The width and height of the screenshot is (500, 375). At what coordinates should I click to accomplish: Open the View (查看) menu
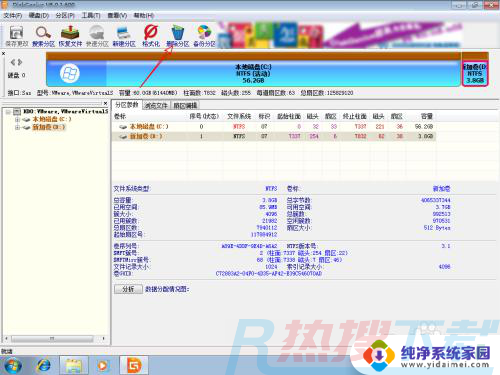[117, 15]
